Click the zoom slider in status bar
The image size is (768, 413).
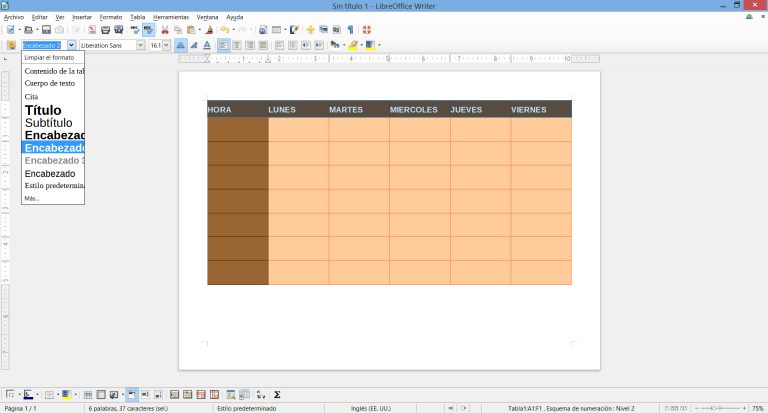click(720, 408)
